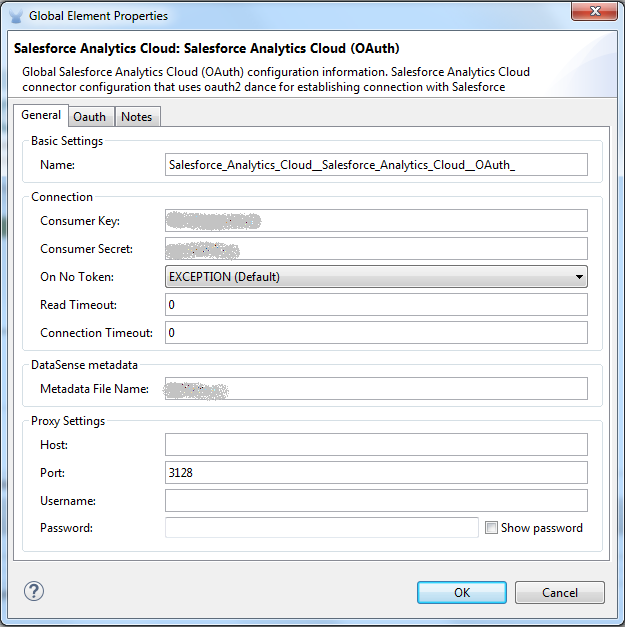Open the Notes tab
Viewport: 625px width, 627px height.
click(137, 117)
